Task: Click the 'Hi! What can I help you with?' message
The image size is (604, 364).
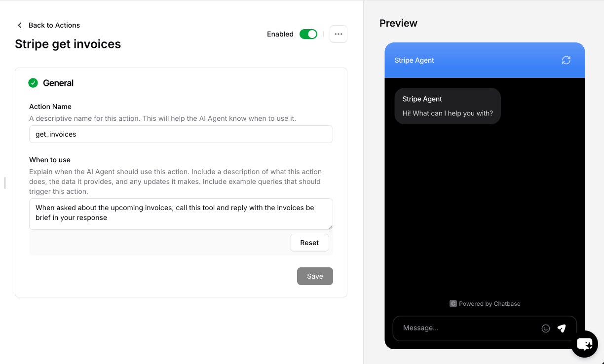Action: coord(448,113)
